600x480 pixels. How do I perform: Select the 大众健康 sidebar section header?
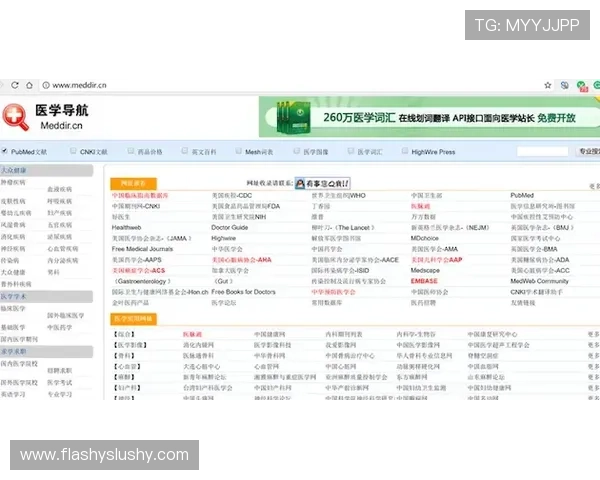[46, 170]
